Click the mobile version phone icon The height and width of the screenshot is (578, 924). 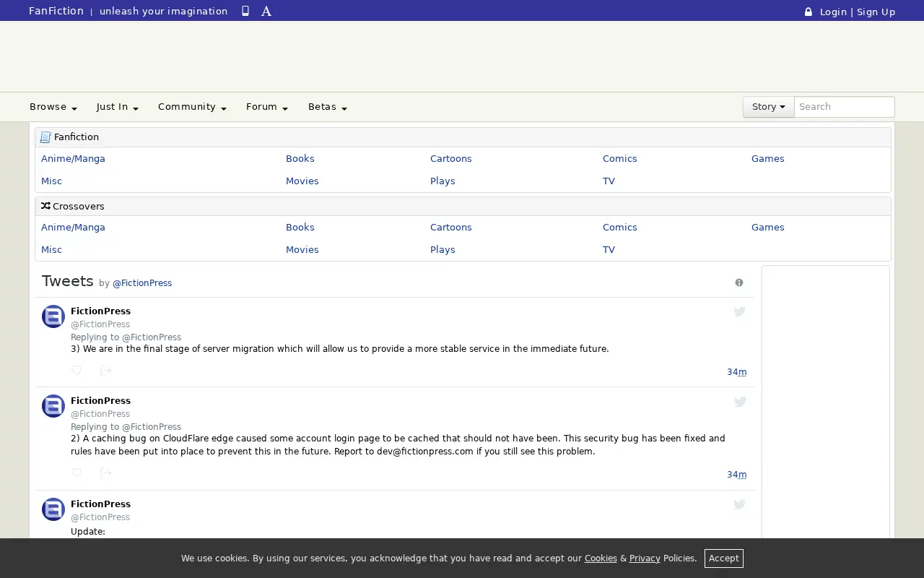point(245,11)
